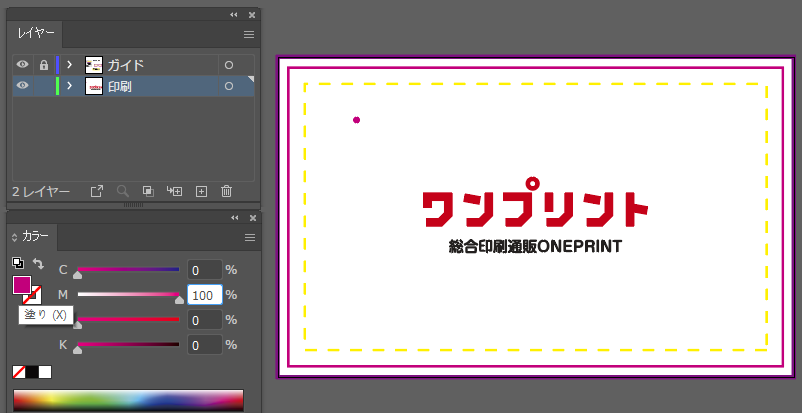The height and width of the screenshot is (413, 802).
Task: Delete selected layer with trash icon
Action: point(227,190)
